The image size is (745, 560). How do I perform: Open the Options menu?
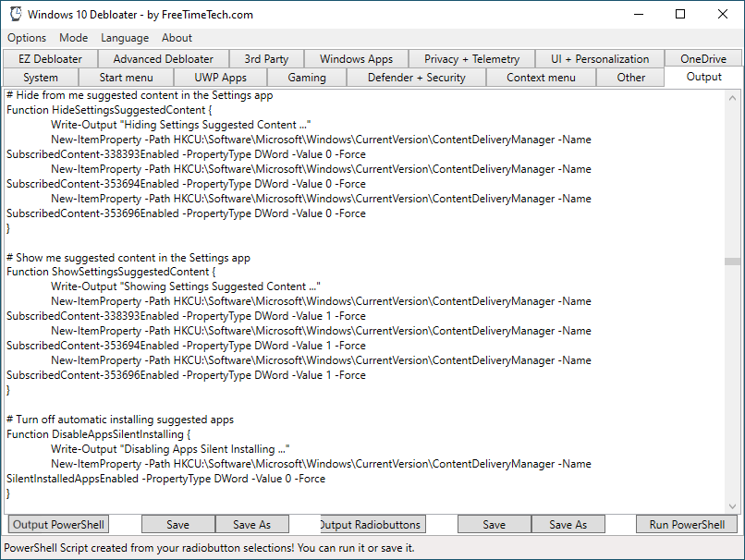click(27, 38)
